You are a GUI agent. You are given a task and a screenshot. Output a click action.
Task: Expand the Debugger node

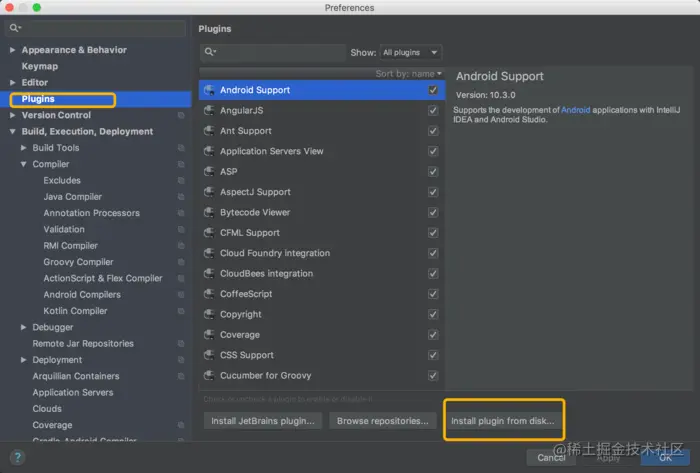[x=24, y=327]
